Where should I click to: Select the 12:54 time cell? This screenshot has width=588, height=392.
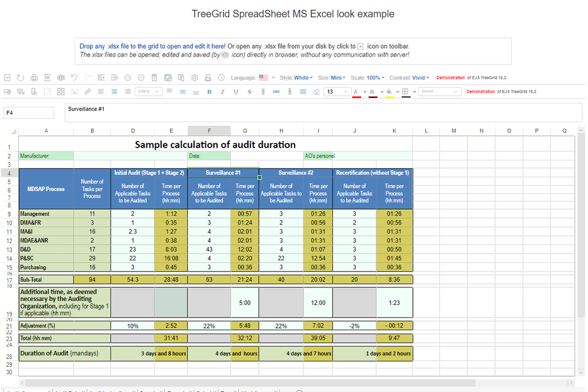(318, 258)
